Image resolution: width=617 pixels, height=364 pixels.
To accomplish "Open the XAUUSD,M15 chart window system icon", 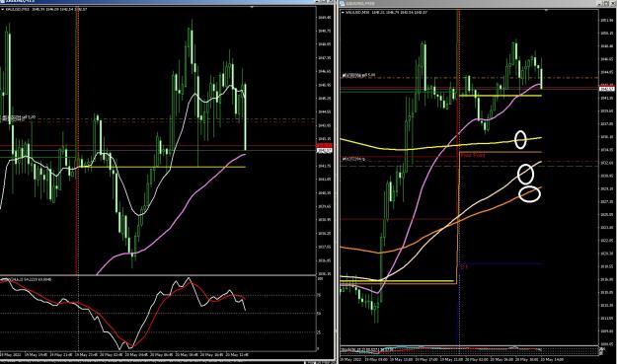I will click(3, 2).
